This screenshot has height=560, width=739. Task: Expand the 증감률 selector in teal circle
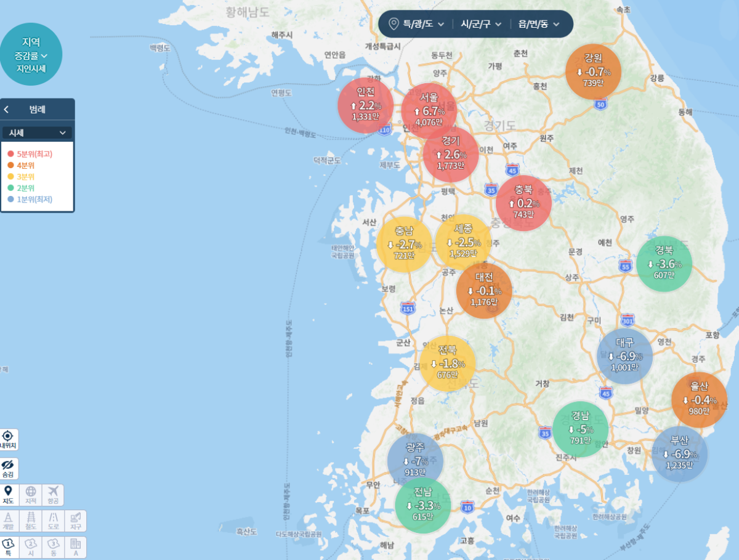31,55
